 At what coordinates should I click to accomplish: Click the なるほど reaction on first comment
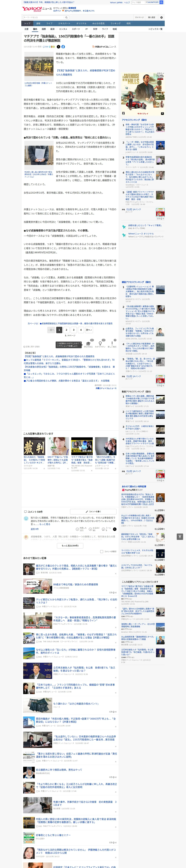(x=94, y=529)
